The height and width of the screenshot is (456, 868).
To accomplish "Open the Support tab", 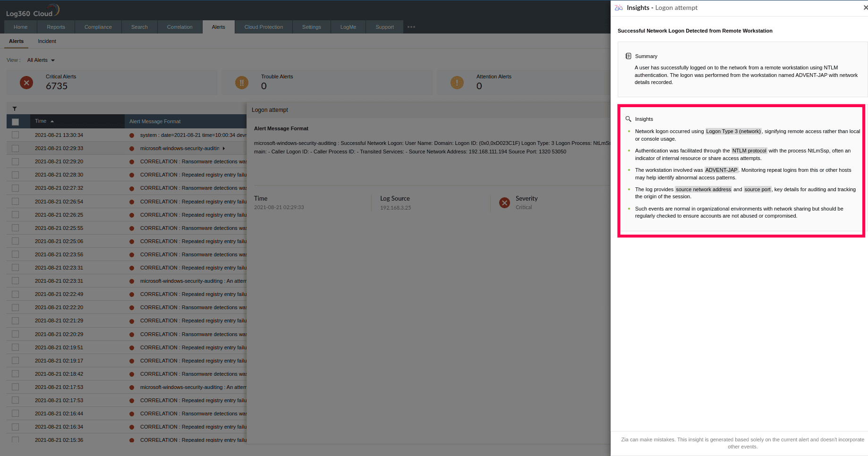I will coord(384,27).
